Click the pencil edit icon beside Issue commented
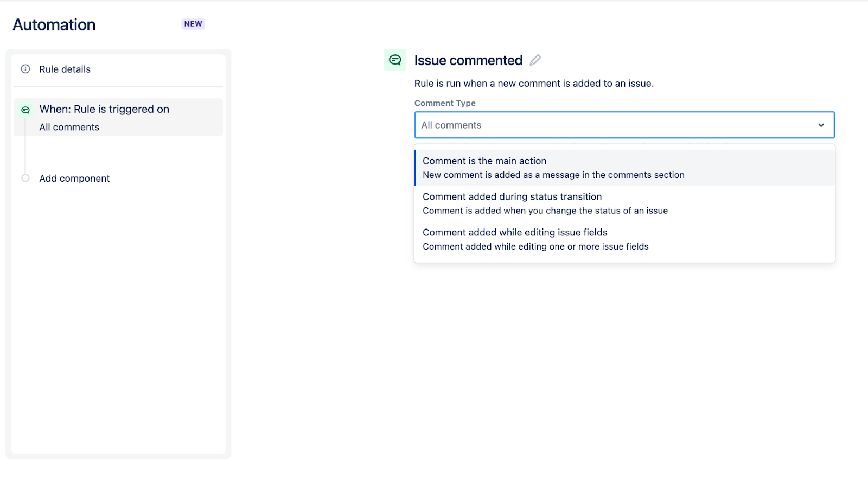 [x=535, y=60]
